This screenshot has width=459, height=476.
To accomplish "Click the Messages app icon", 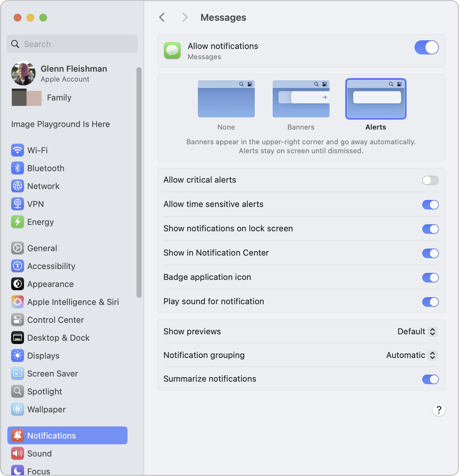I will tap(172, 51).
